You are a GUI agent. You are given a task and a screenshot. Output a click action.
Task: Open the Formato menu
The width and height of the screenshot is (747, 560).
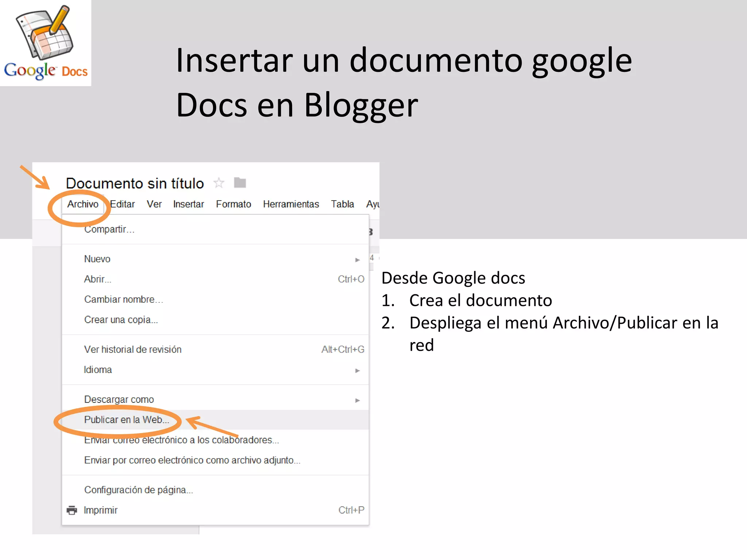pyautogui.click(x=233, y=204)
